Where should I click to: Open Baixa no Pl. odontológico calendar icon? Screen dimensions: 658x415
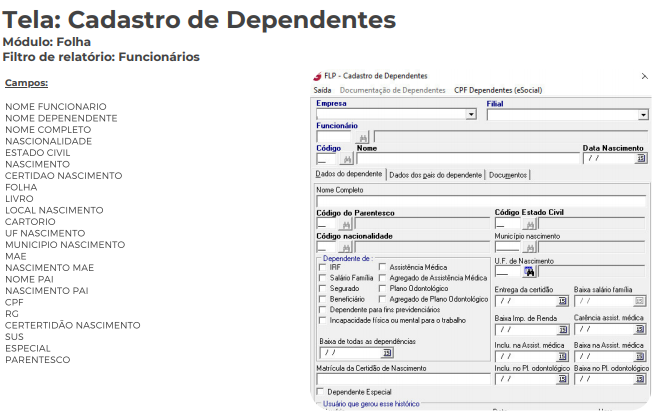(x=639, y=379)
